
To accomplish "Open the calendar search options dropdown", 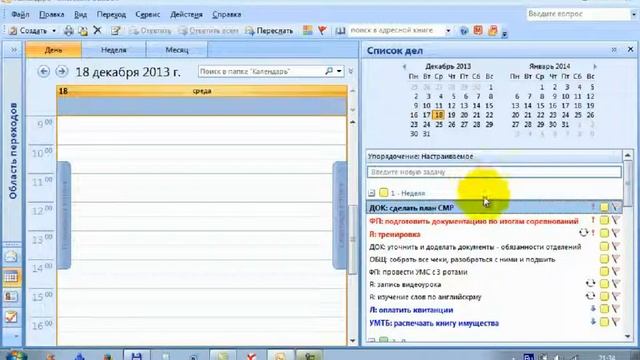I will point(339,71).
